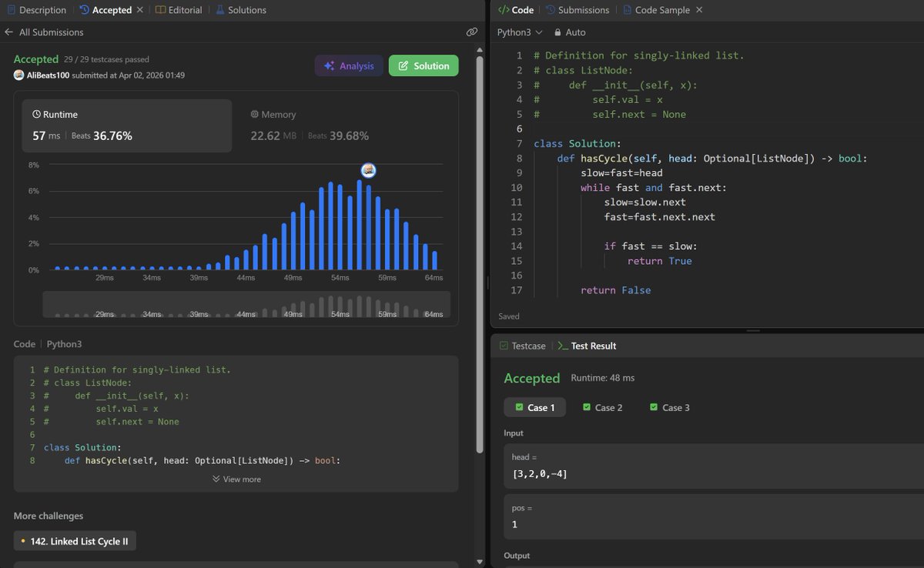Click the clock icon beside Runtime
The image size is (924, 568).
pos(36,114)
